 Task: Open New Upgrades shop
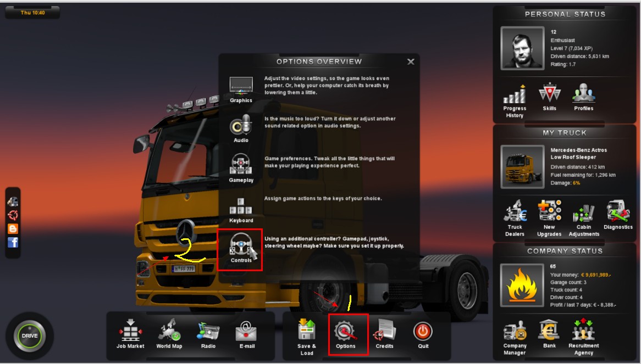(549, 211)
